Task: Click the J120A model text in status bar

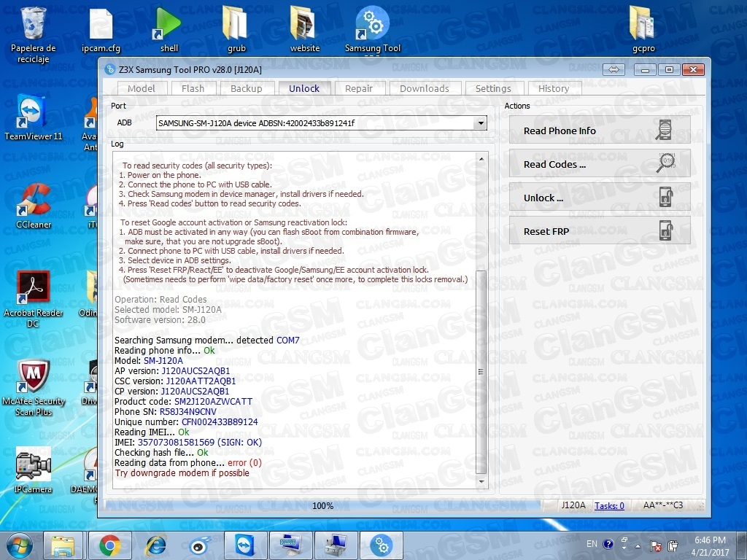Action: coord(573,505)
